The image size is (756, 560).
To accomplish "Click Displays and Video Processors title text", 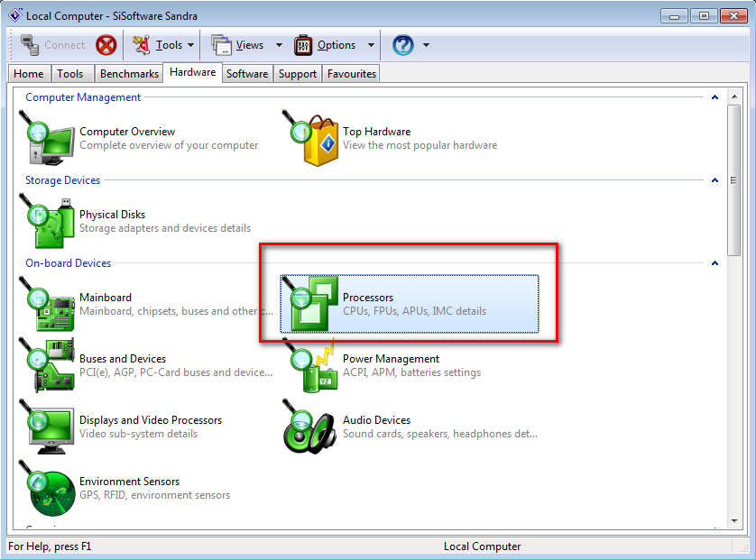I will point(151,419).
